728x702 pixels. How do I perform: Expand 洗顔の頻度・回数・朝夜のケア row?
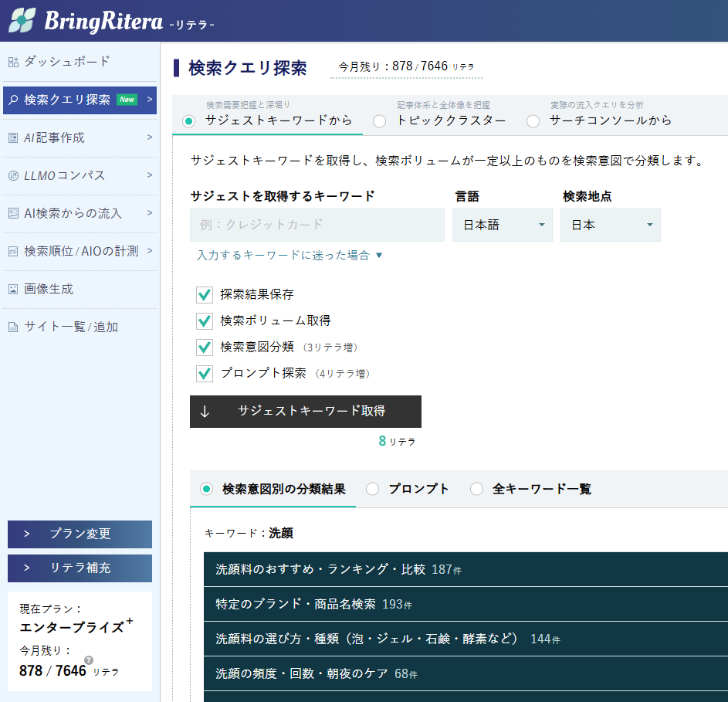pyautogui.click(x=466, y=673)
